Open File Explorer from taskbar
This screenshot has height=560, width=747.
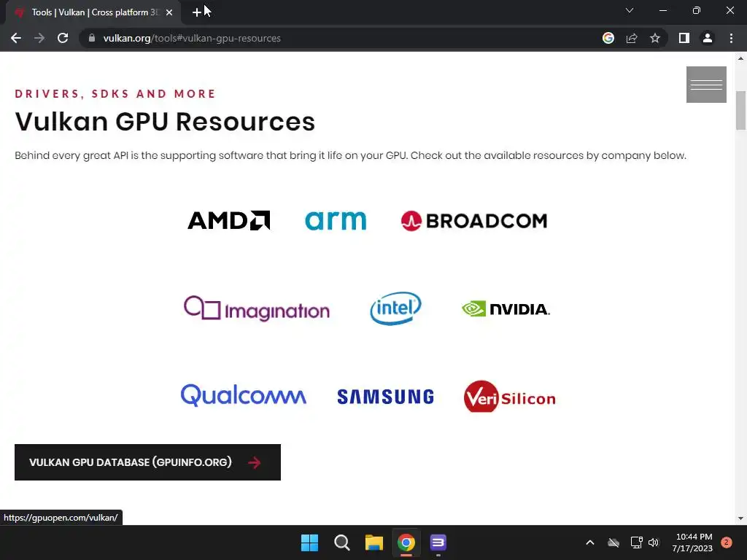point(374,542)
